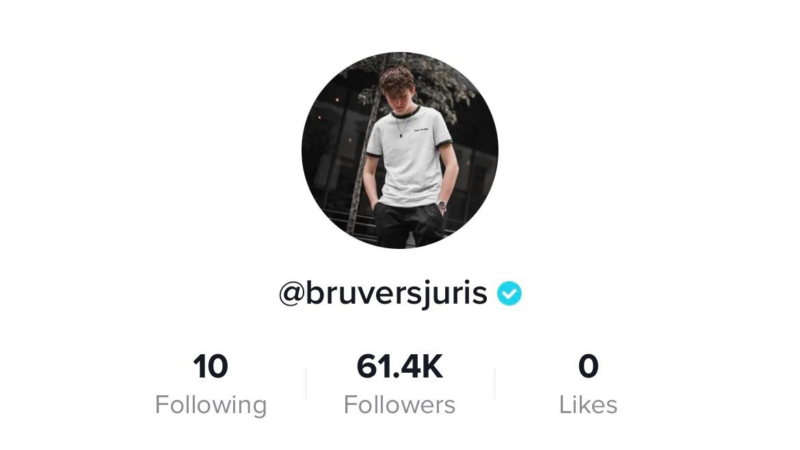Click the person's curly hair in photo

pos(397,79)
